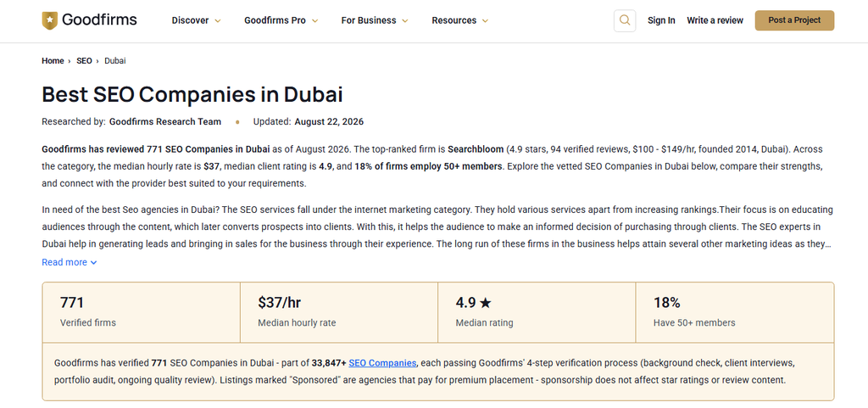The height and width of the screenshot is (408, 868).
Task: Go to Home breadcrumb
Action: [53, 61]
